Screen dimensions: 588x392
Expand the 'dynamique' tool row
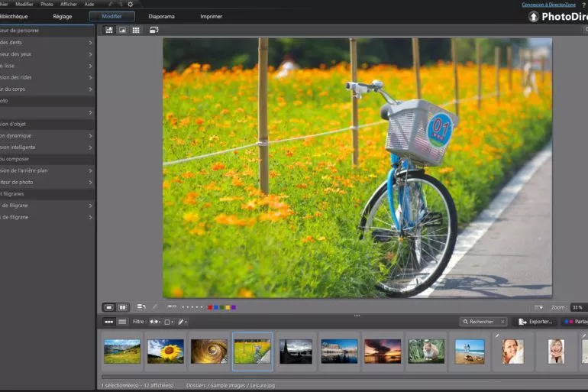47,135
